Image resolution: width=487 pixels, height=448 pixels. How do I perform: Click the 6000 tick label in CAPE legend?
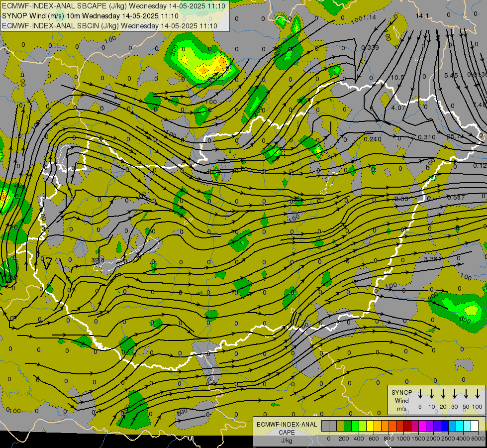click(x=478, y=439)
